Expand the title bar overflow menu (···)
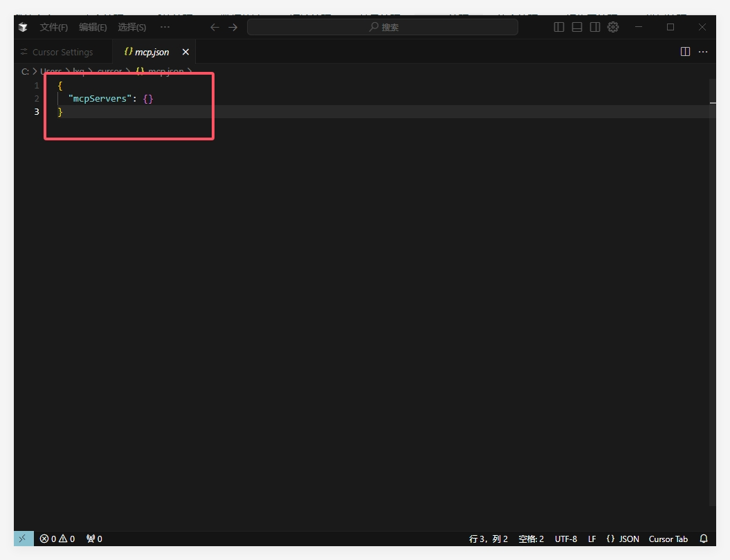 [x=165, y=27]
